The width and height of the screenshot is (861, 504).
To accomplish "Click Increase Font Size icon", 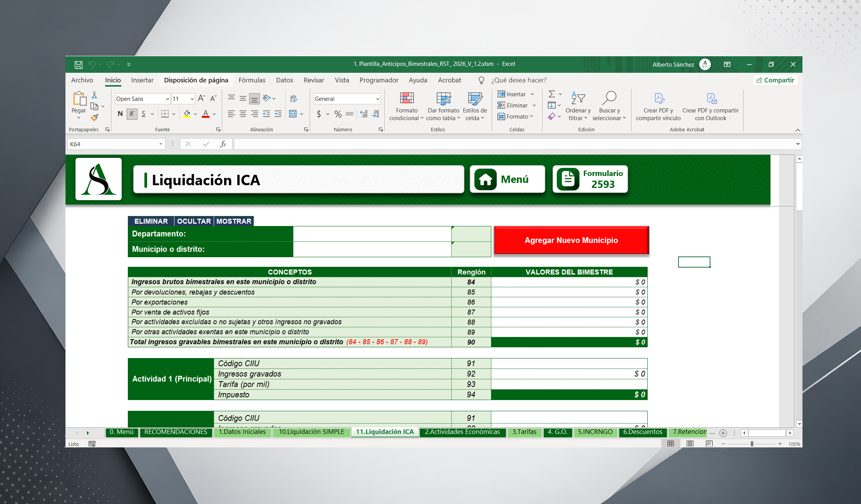I will [x=201, y=99].
